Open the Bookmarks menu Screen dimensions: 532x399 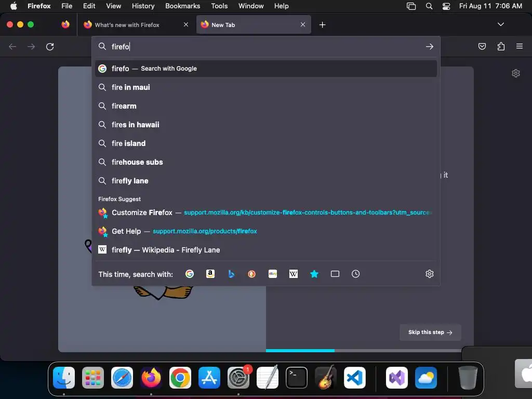[x=182, y=6]
